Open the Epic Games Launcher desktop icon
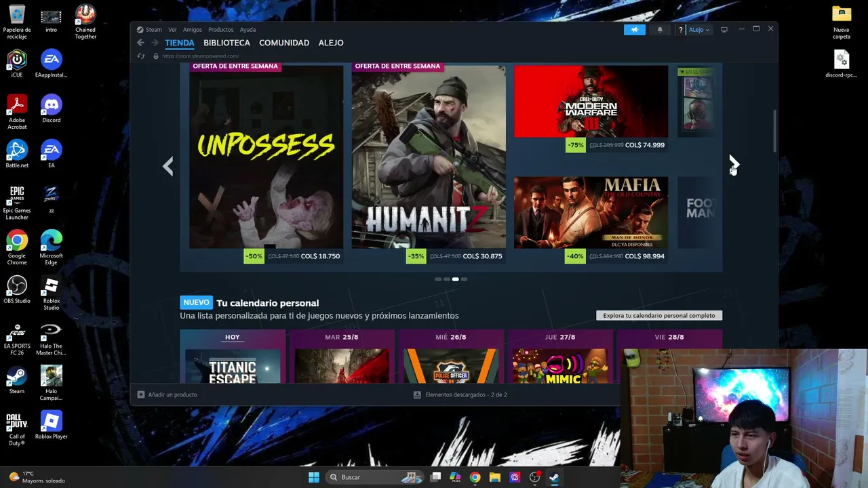Viewport: 868px width, 488px height. pos(17,203)
